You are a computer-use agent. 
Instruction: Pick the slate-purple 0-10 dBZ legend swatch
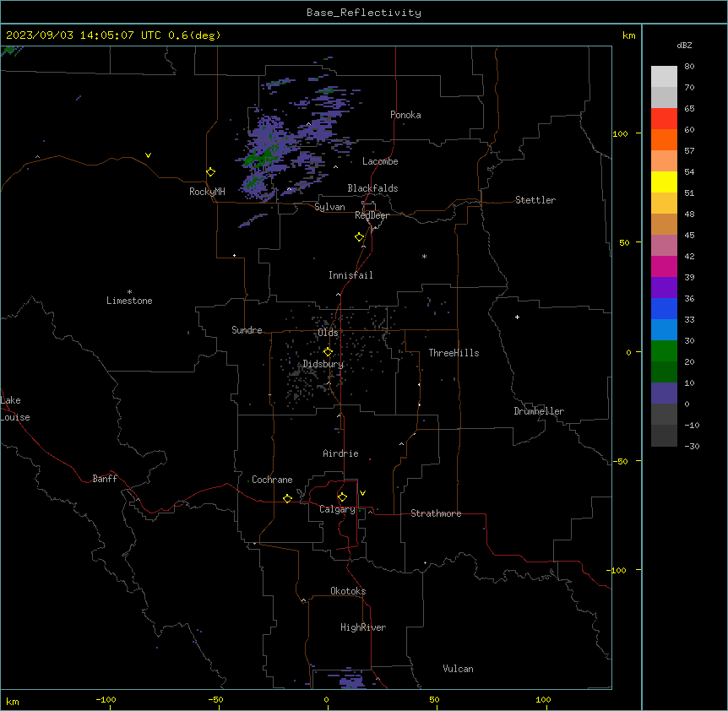664,393
